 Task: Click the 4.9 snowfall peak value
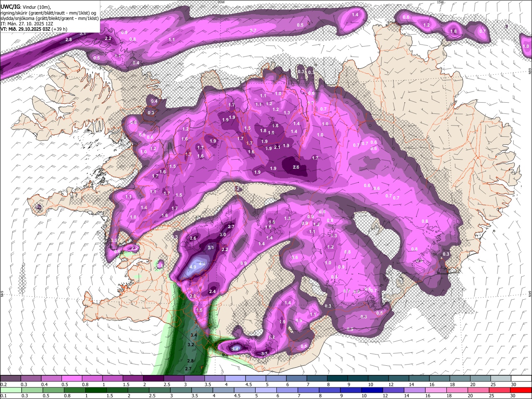(193, 267)
